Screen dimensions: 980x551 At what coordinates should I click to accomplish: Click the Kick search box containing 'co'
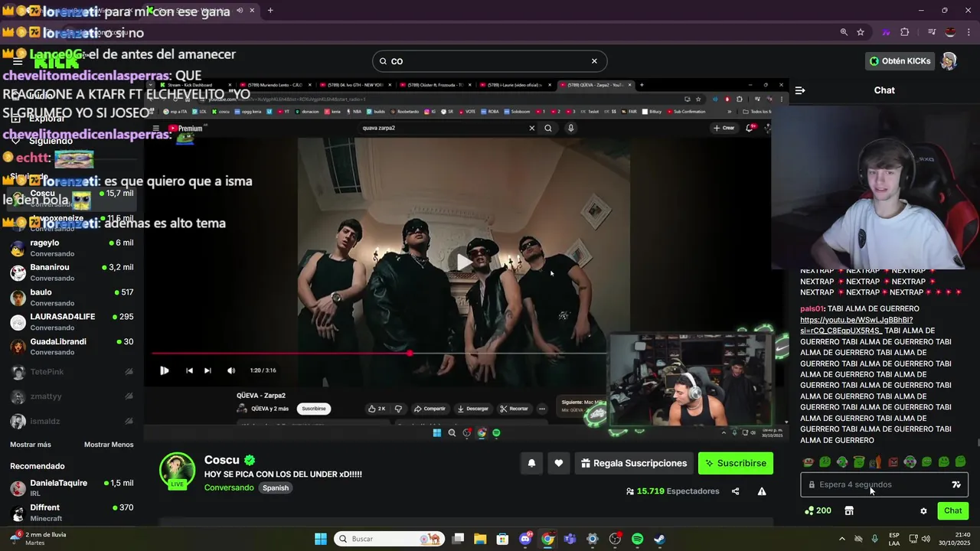click(489, 61)
